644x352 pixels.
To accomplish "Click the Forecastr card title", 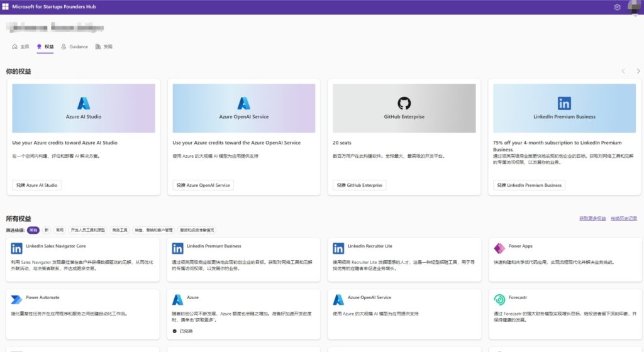I will [x=518, y=297].
